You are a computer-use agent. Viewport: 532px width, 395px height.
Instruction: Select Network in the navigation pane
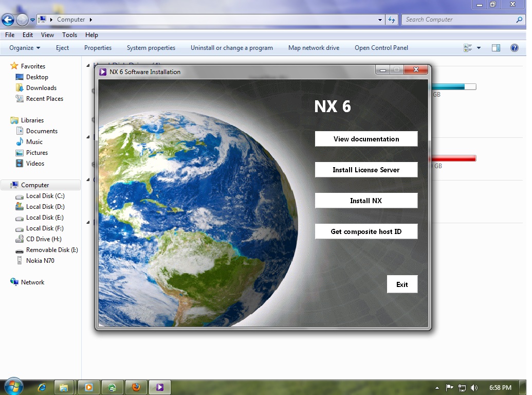click(32, 282)
